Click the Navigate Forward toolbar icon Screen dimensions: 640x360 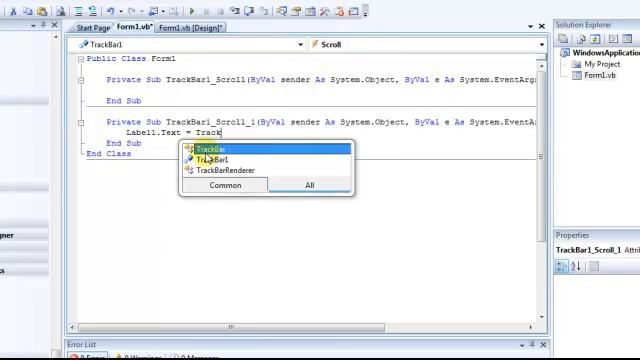[x=173, y=11]
